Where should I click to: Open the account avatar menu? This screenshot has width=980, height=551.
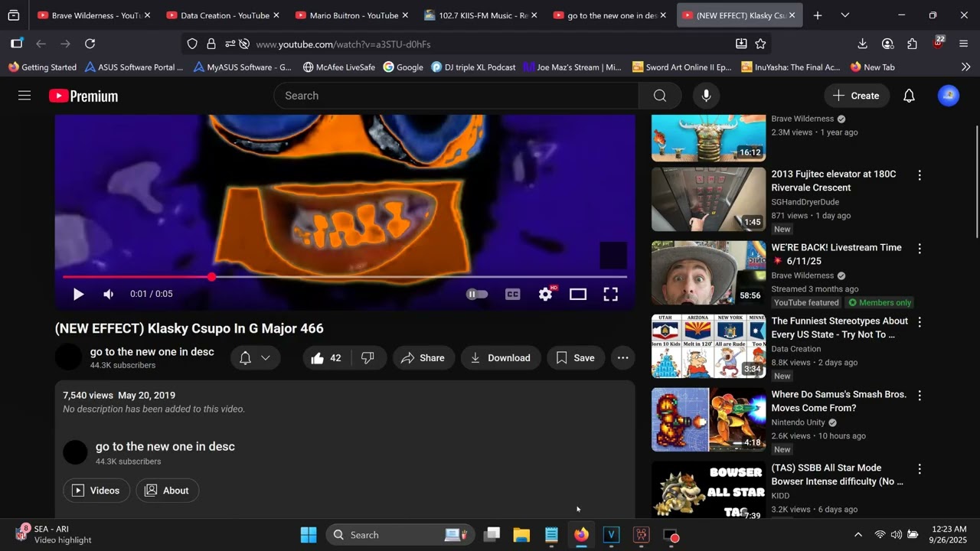click(x=949, y=96)
